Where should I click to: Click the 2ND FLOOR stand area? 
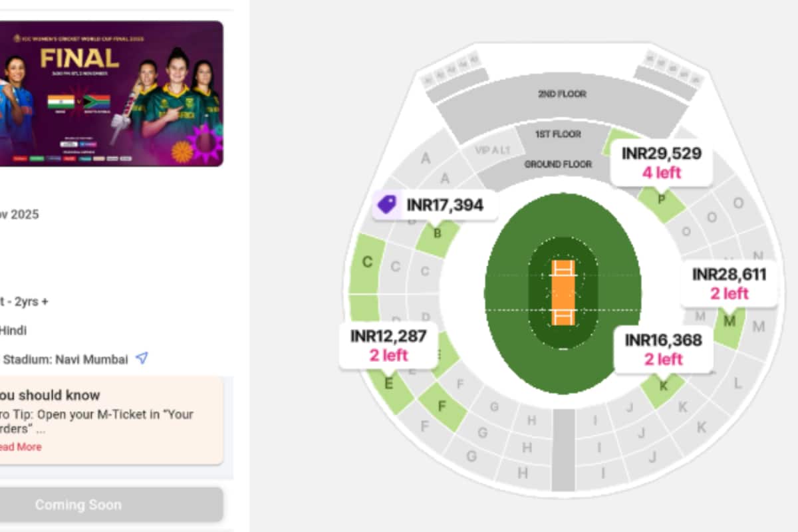point(562,94)
